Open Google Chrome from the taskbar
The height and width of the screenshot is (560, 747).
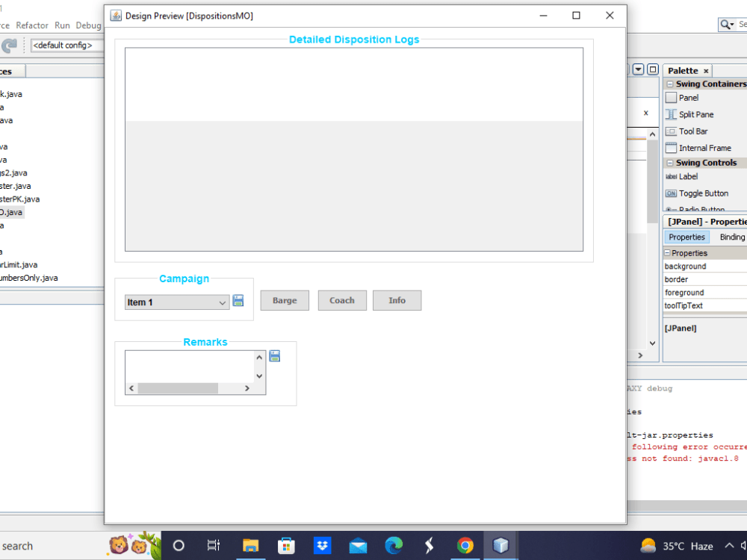(x=465, y=546)
